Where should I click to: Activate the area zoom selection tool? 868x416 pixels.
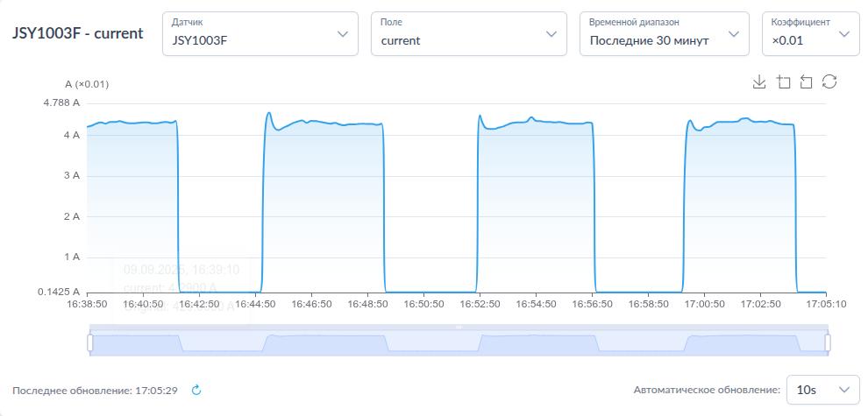click(783, 81)
